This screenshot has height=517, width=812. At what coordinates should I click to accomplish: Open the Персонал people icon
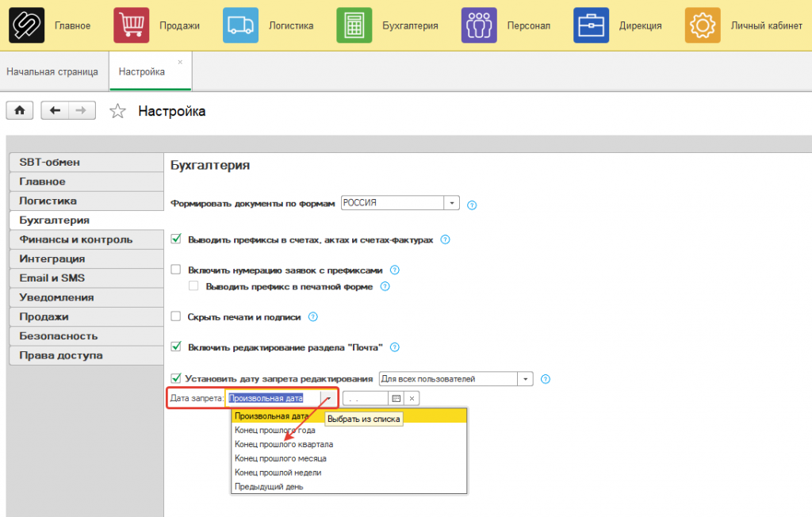click(x=479, y=25)
